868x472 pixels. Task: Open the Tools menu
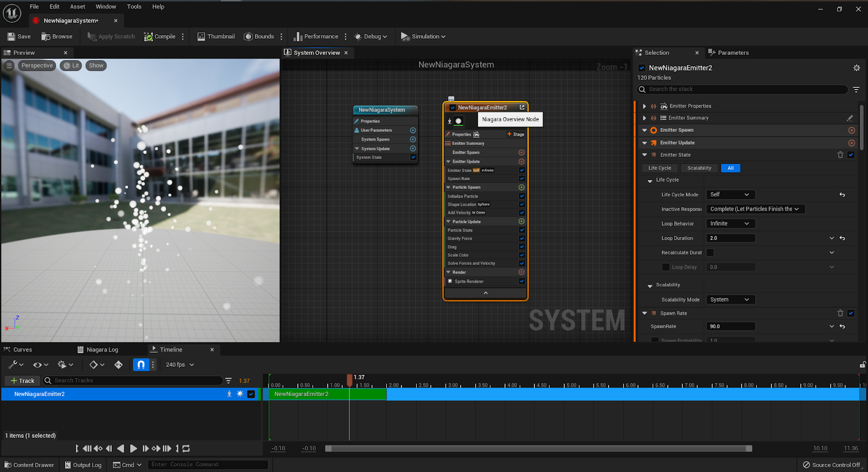click(x=134, y=7)
